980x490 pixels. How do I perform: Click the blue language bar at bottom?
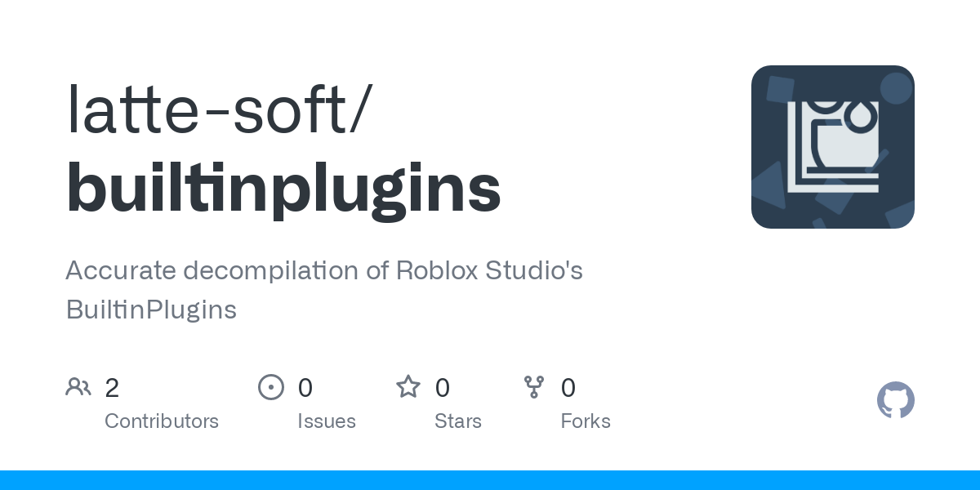(490, 480)
